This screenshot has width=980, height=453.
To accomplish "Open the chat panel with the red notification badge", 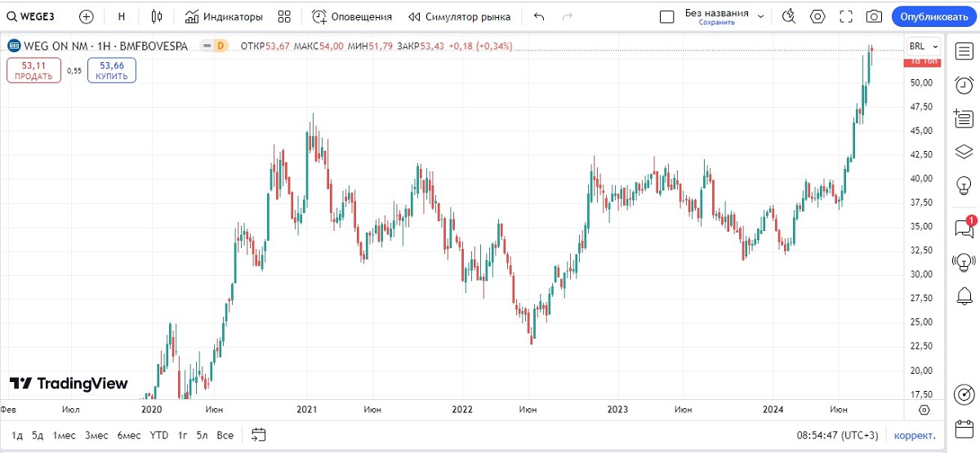I will click(x=964, y=229).
